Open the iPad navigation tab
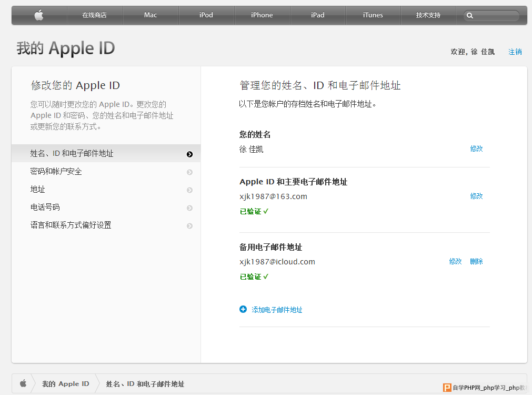 [x=318, y=15]
